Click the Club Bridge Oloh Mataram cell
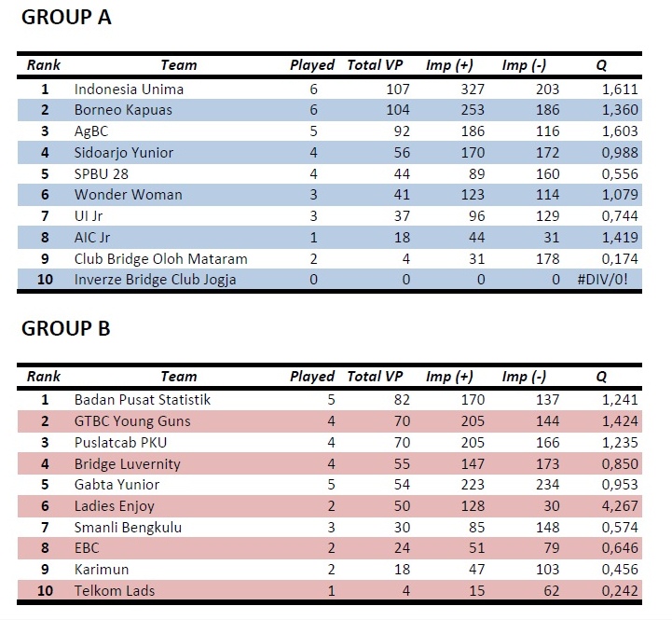The width and height of the screenshot is (672, 620). click(160, 258)
